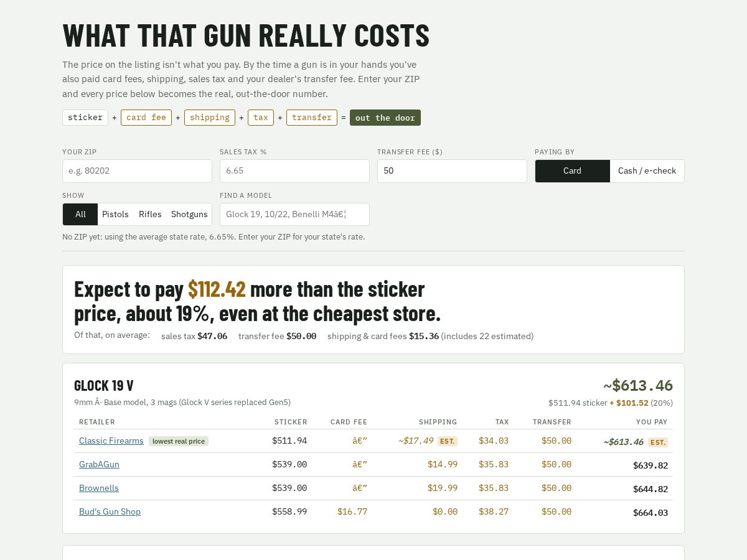Click shipping & card fees $15.36

(x=424, y=336)
